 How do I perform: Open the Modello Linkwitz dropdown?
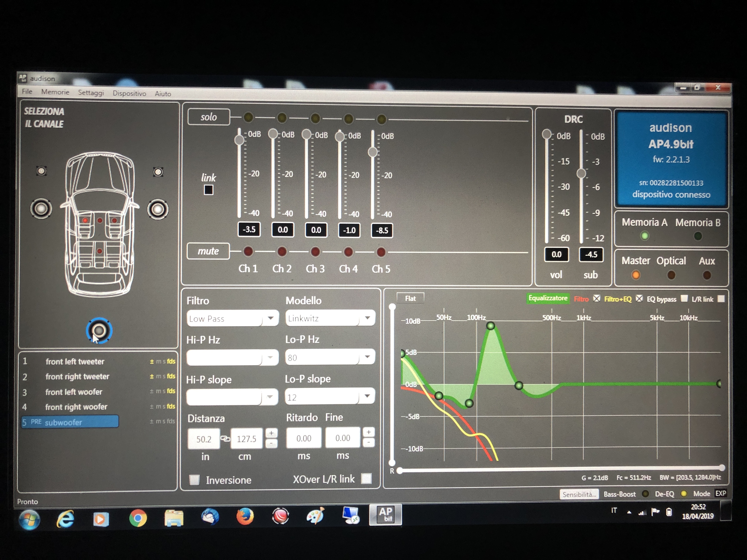click(330, 318)
